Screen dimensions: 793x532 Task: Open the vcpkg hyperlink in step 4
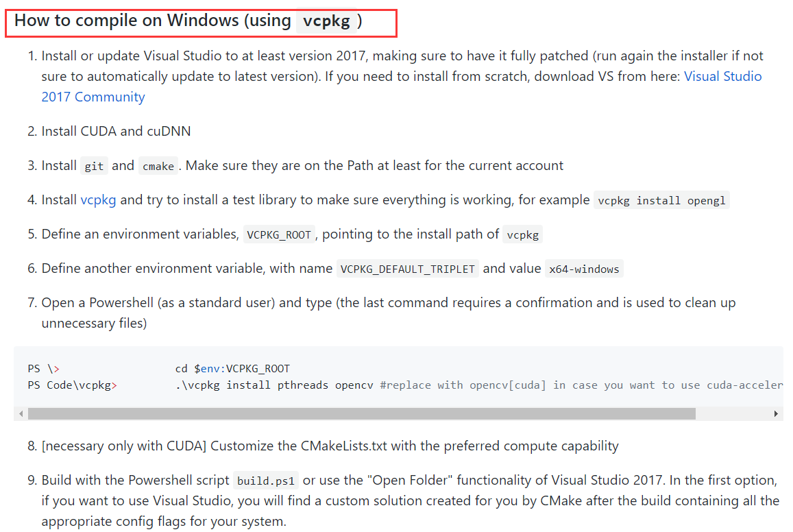click(x=99, y=199)
